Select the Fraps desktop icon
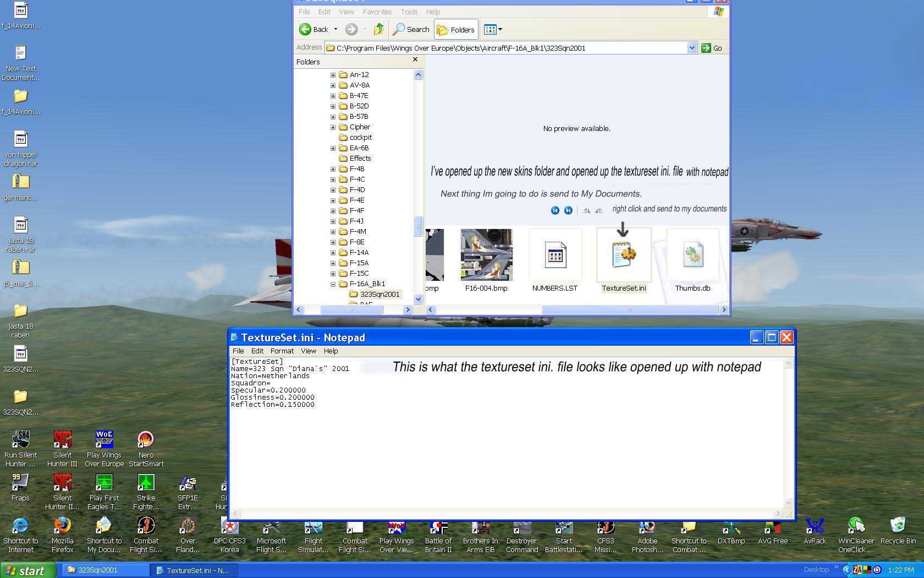The height and width of the screenshot is (578, 924). 20,487
